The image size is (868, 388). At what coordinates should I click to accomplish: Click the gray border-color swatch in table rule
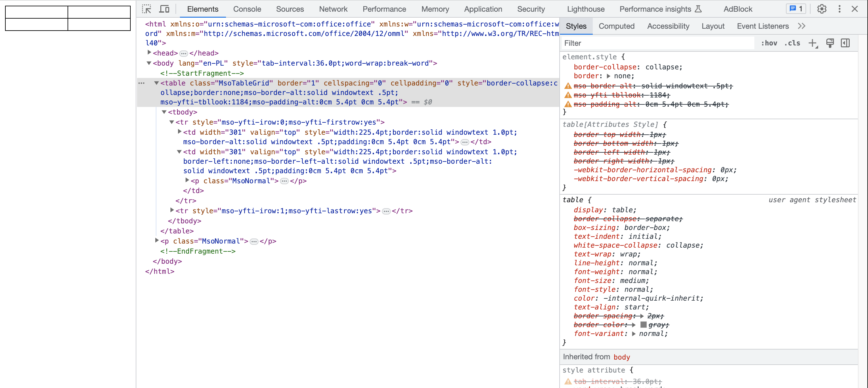(644, 325)
